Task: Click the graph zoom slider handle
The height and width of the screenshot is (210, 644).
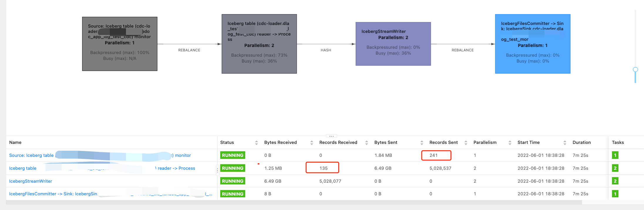Action: click(635, 70)
